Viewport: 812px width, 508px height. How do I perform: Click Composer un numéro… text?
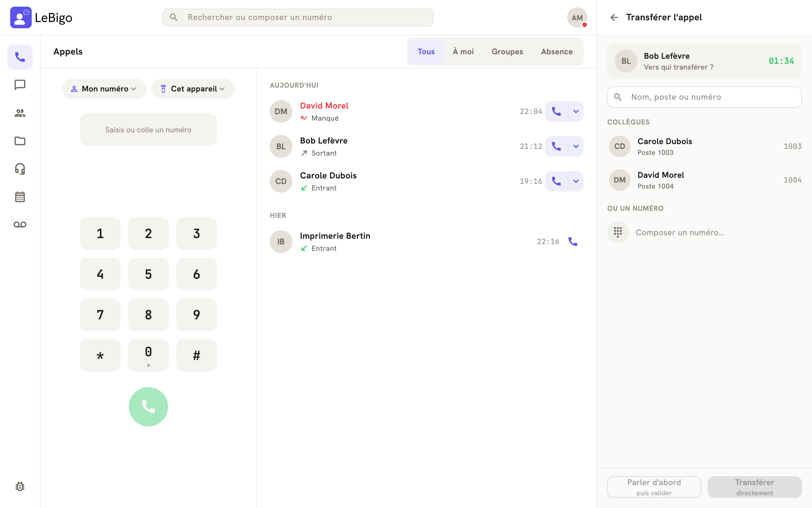[680, 232]
